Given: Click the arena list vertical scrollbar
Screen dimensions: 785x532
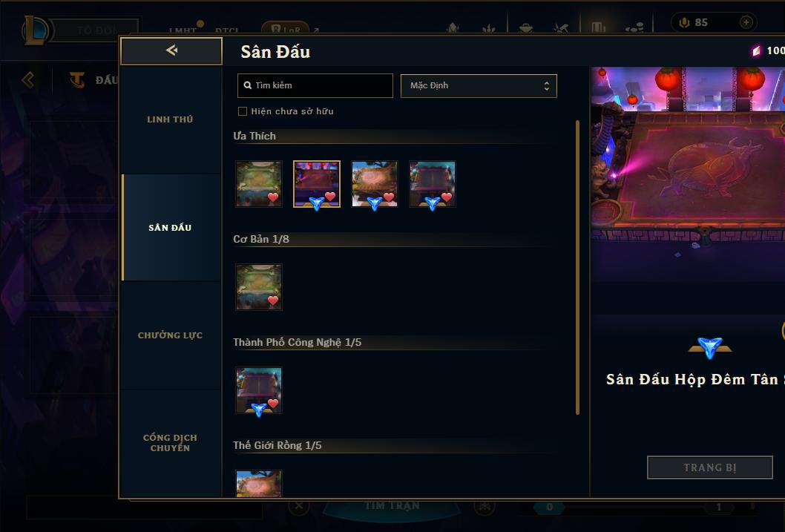Looking at the screenshot, I should pyautogui.click(x=577, y=267).
